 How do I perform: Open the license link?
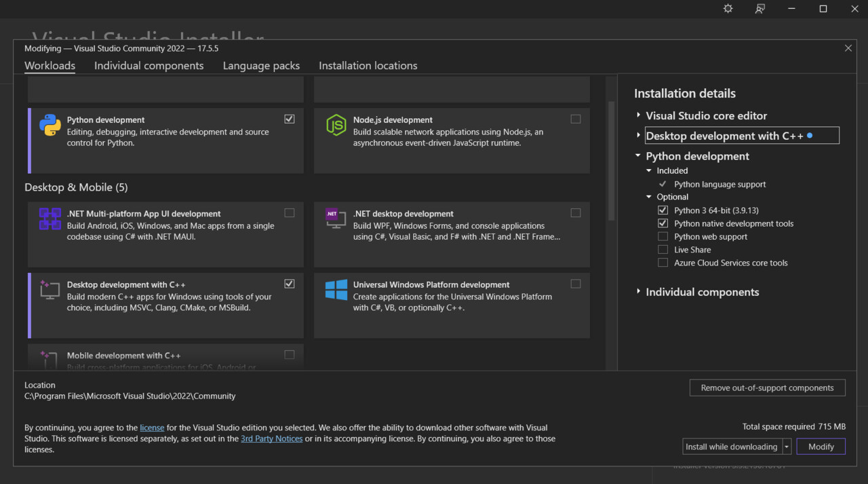(152, 428)
